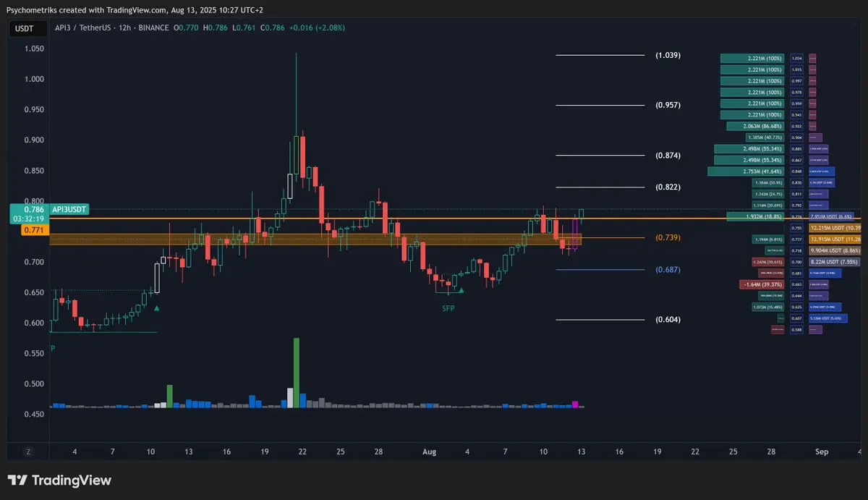
Task: Click the 0.450 price axis label
Action: [x=33, y=415]
